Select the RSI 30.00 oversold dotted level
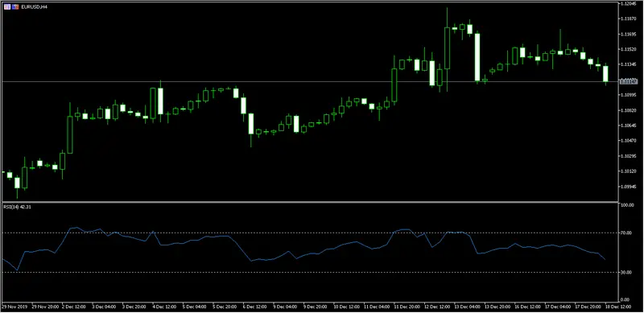Image resolution: width=644 pixels, height=313 pixels. pyautogui.click(x=309, y=272)
